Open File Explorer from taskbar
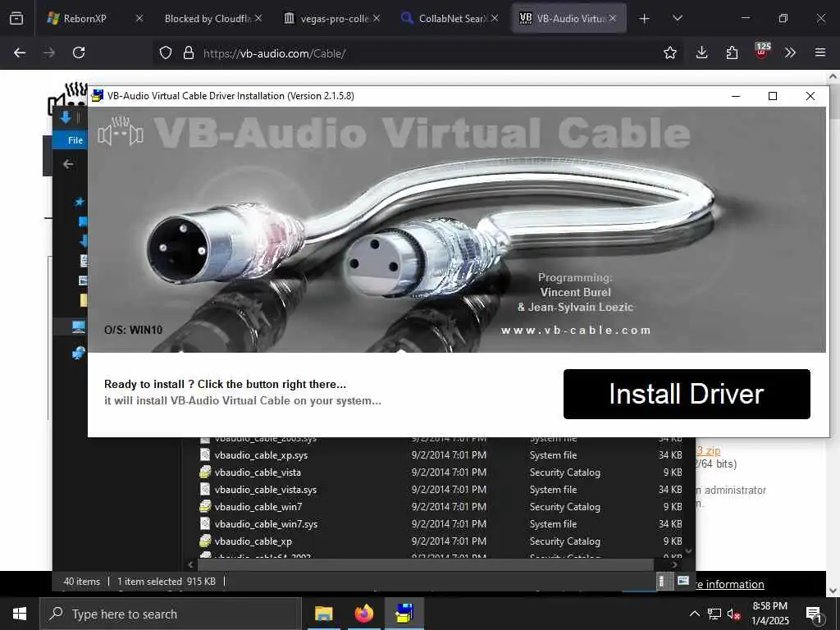The width and height of the screenshot is (840, 630). coord(323,614)
